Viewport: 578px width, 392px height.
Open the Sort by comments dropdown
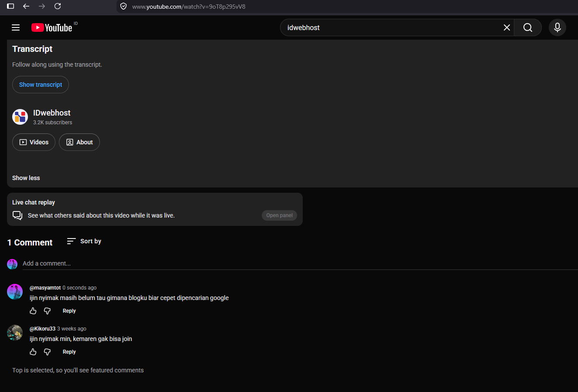[x=84, y=241]
